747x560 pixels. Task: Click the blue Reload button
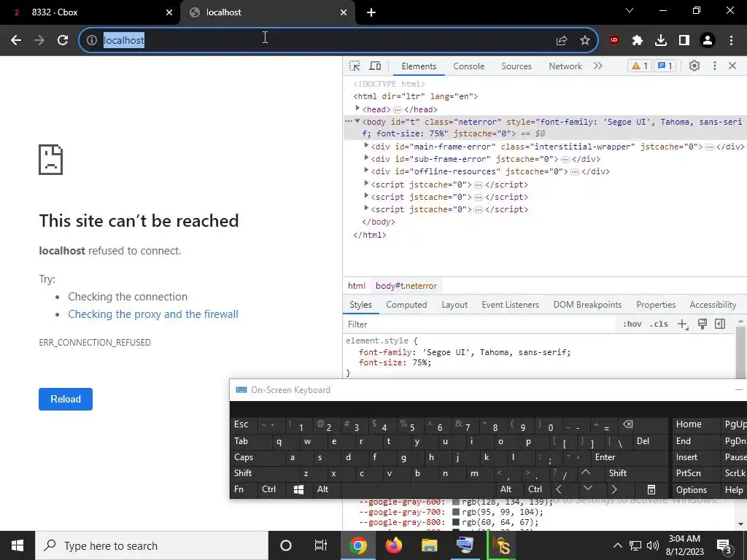coord(66,399)
